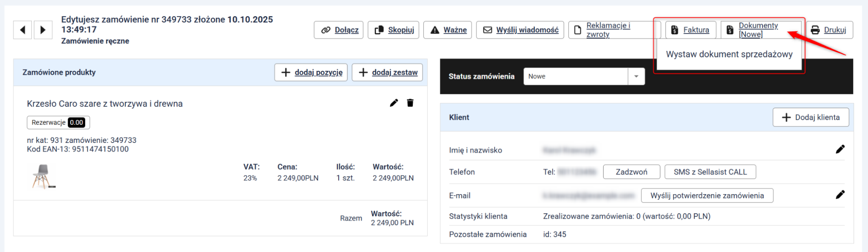Viewport: 868px width, 252px height.
Task: Click dodaj zestaw button
Action: pyautogui.click(x=387, y=73)
